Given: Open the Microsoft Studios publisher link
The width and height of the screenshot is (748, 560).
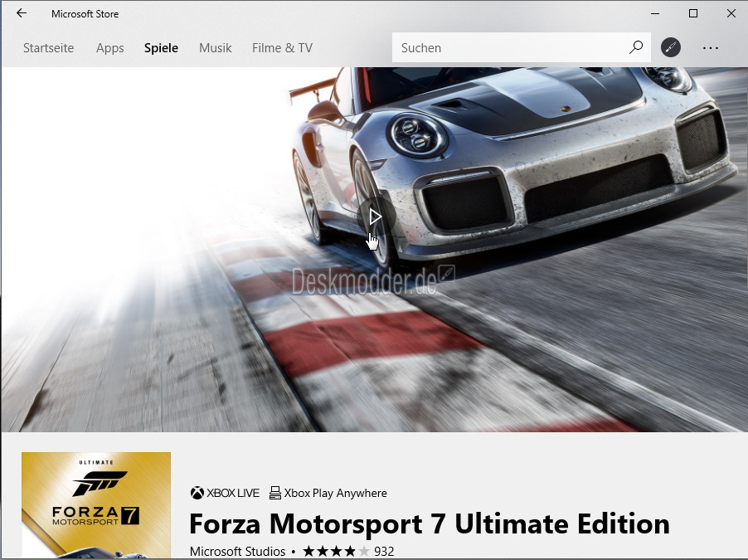Looking at the screenshot, I should click(237, 552).
